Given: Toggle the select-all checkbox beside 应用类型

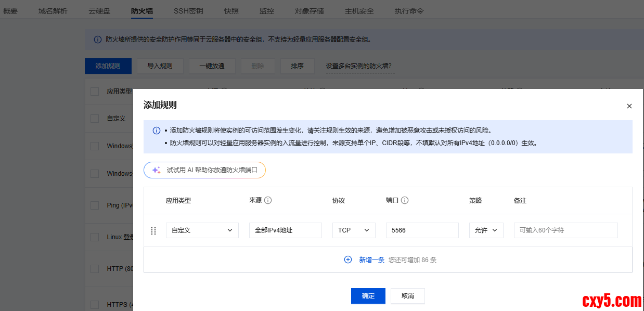Looking at the screenshot, I should point(95,92).
